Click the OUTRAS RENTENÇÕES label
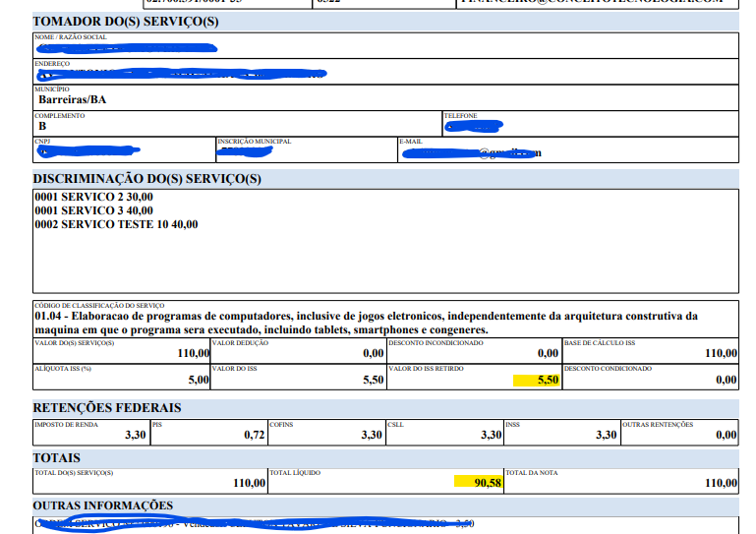 [x=658, y=425]
